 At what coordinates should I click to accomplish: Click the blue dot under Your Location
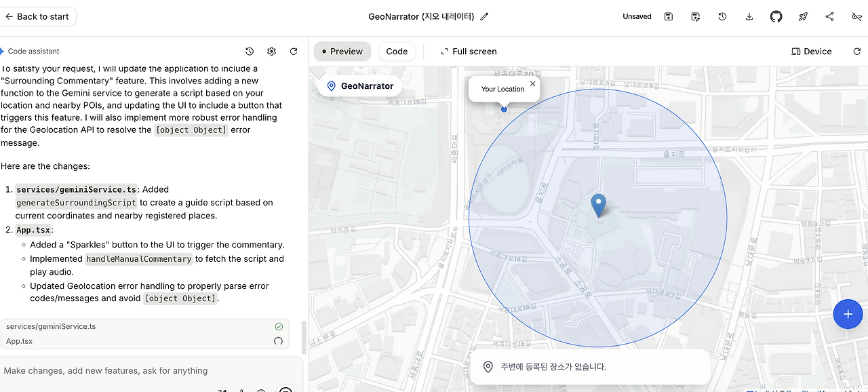click(x=504, y=109)
